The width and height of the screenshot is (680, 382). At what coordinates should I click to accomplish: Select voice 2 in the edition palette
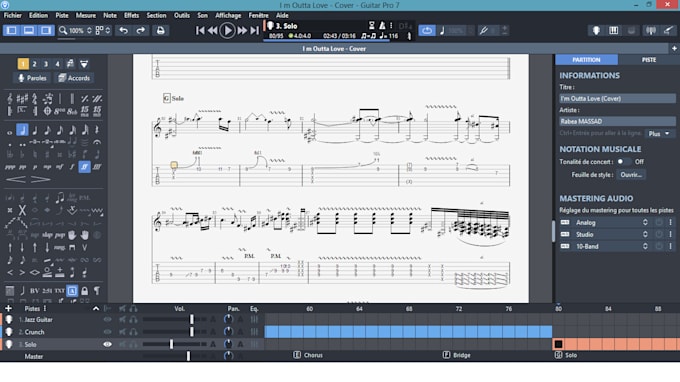(x=34, y=64)
